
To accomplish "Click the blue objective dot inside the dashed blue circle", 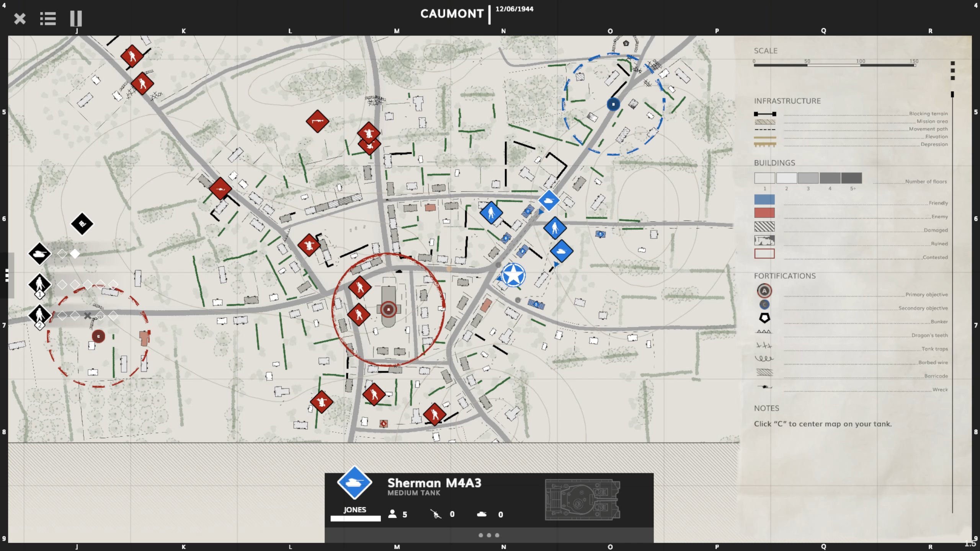I will click(613, 104).
